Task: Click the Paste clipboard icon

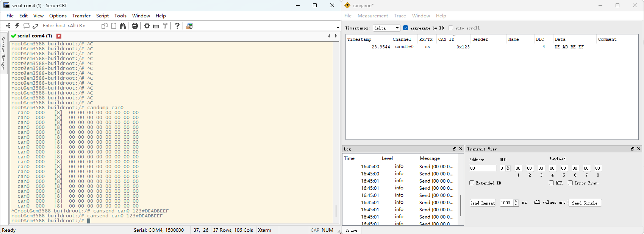Action: click(x=114, y=26)
